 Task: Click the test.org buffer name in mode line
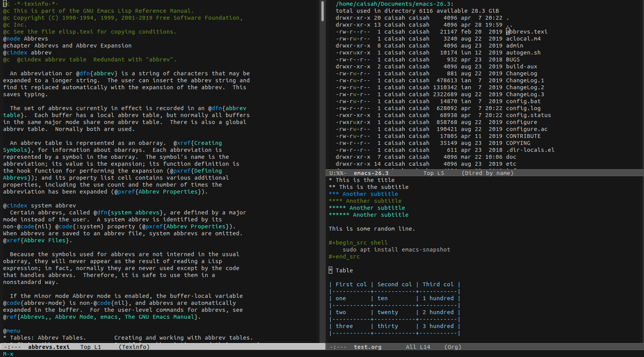pyautogui.click(x=367, y=347)
